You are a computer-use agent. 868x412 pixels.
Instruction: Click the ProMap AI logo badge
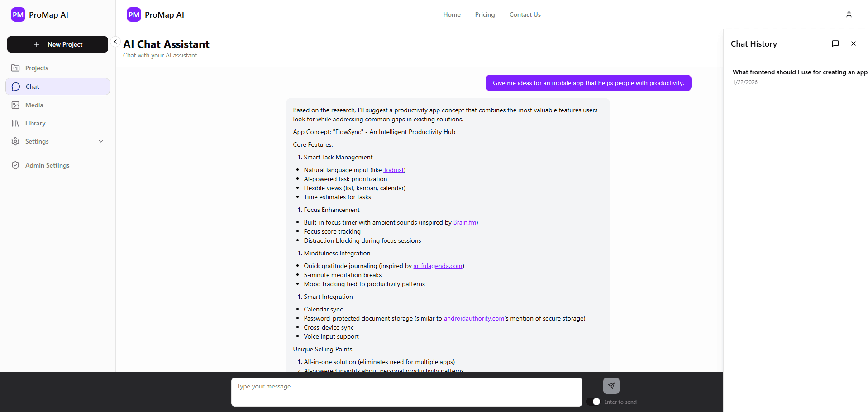tap(18, 14)
